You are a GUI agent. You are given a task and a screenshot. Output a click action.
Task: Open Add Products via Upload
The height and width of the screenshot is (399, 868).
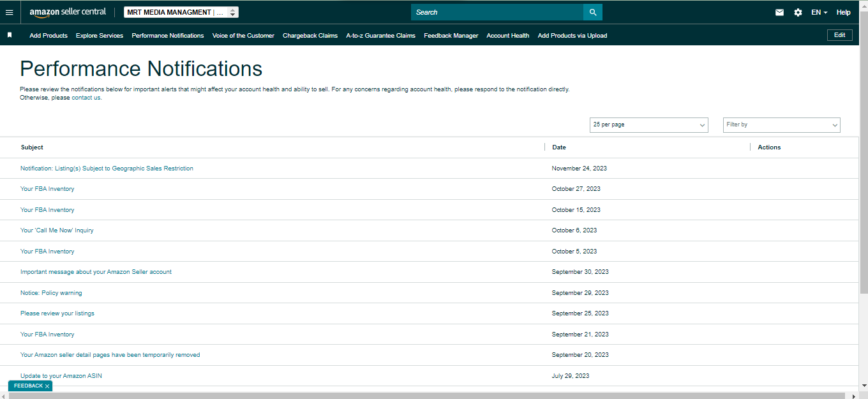click(572, 36)
